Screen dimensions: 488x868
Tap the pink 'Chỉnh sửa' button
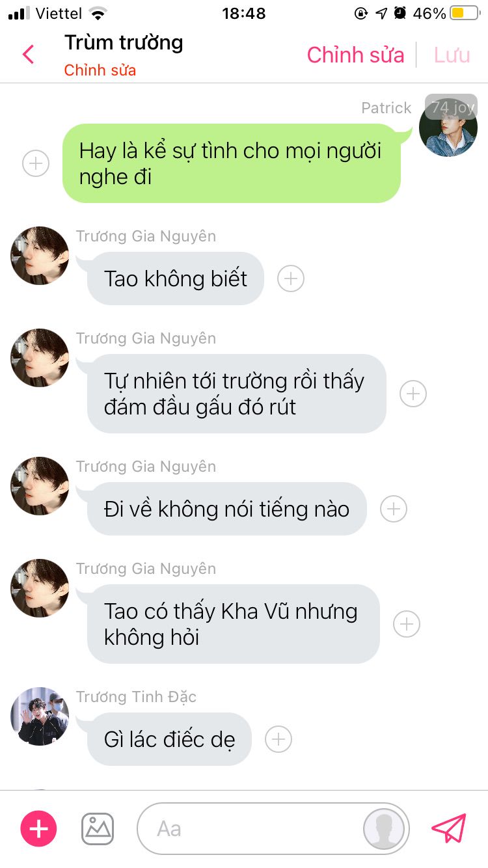coord(355,55)
